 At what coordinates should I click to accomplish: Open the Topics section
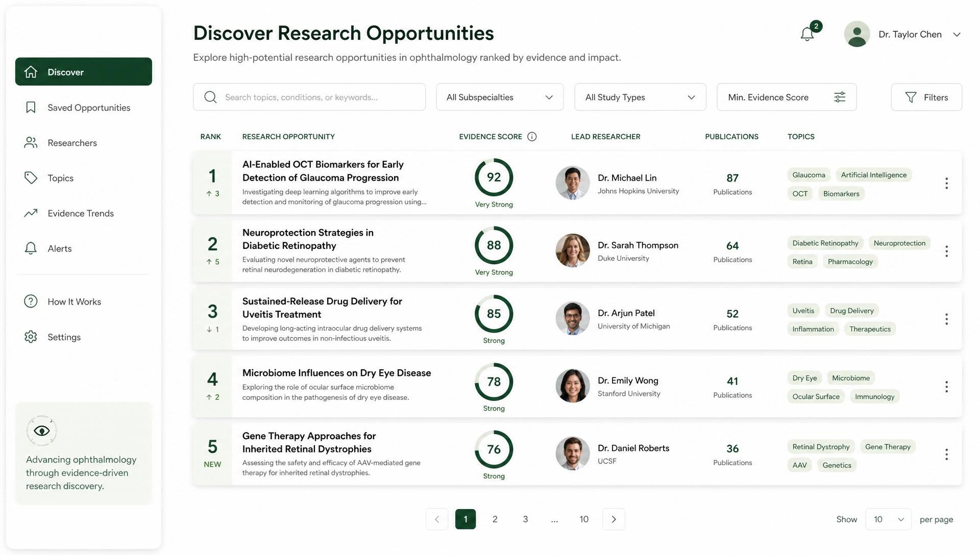84,178
